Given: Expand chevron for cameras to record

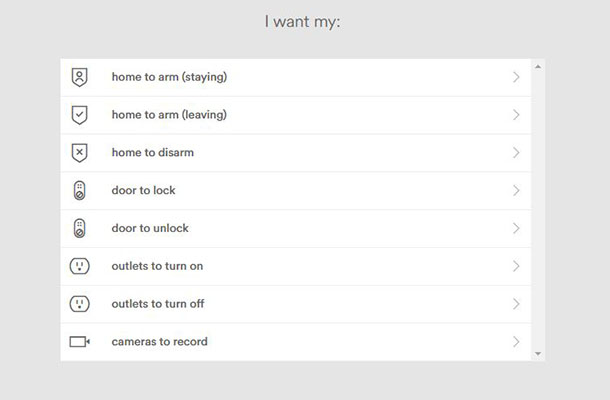Looking at the screenshot, I should (516, 342).
